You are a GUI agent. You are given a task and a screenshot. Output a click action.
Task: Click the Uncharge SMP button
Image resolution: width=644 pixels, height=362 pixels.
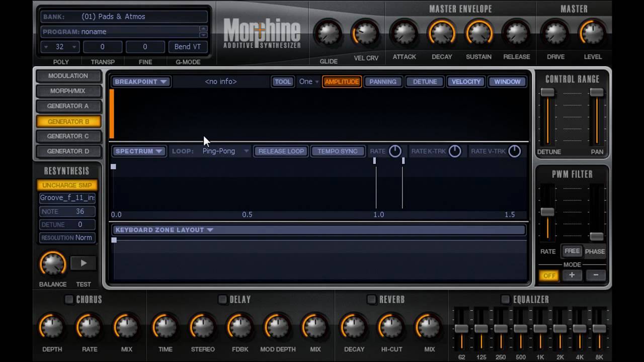tap(67, 185)
